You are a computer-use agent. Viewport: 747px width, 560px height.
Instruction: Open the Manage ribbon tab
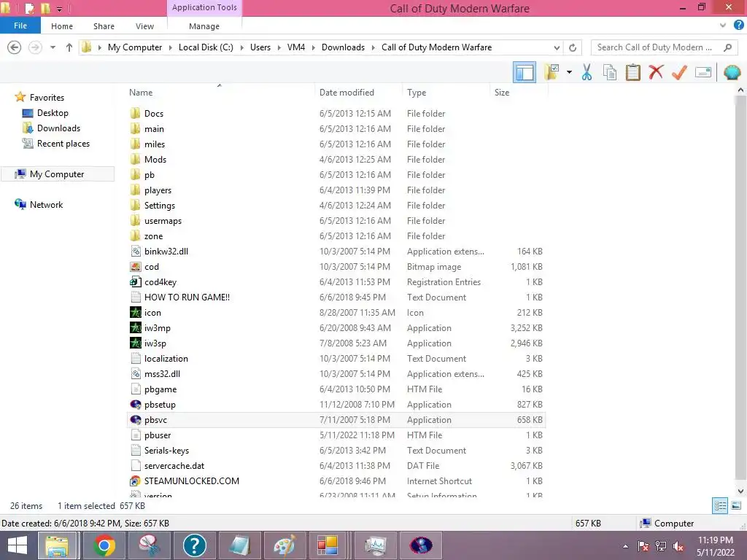pyautogui.click(x=204, y=26)
